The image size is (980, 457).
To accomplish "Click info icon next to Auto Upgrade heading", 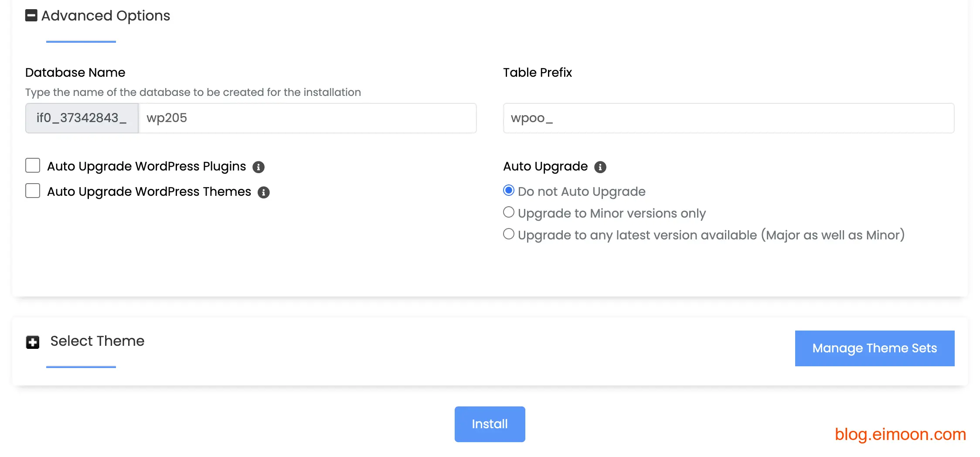I will [600, 167].
